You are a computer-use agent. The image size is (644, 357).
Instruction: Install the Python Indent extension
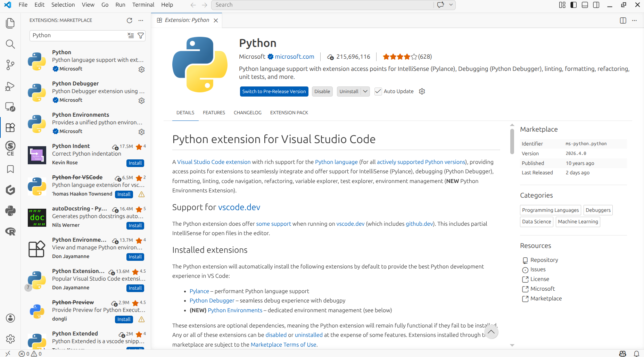[x=135, y=163]
